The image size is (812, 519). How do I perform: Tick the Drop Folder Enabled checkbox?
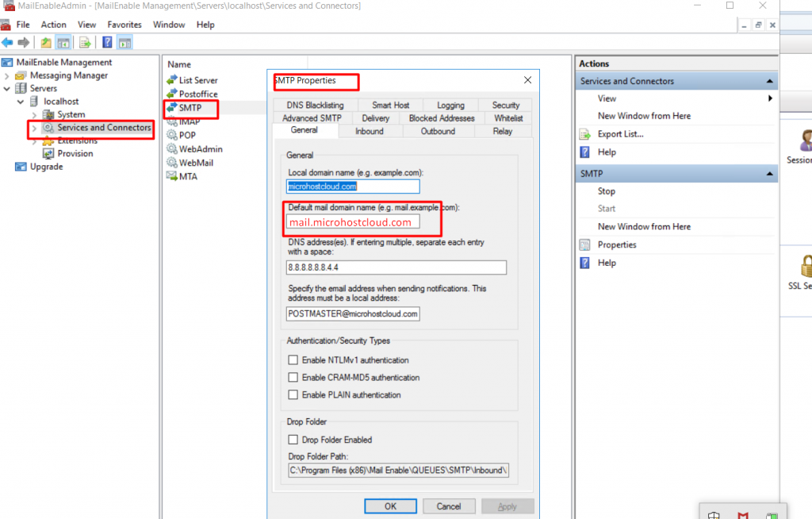pyautogui.click(x=293, y=440)
